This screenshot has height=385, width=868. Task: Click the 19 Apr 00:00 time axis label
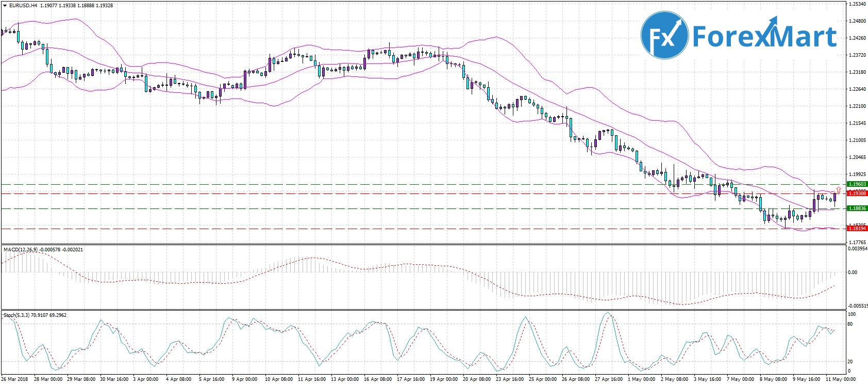coord(444,379)
